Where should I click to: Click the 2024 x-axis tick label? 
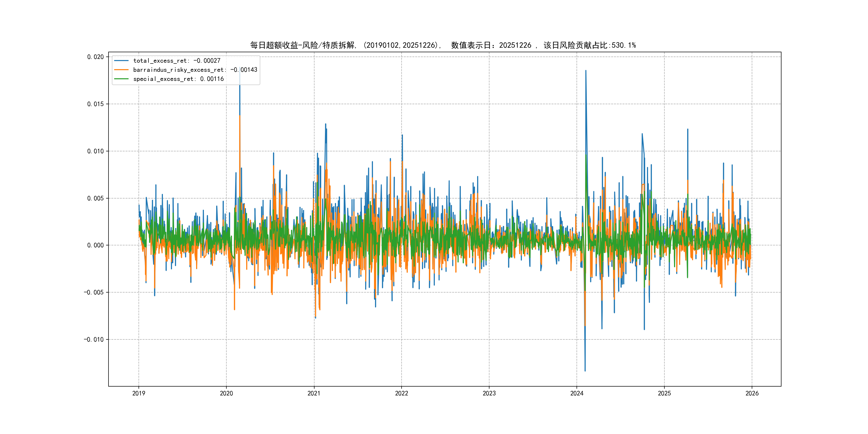[x=577, y=393]
